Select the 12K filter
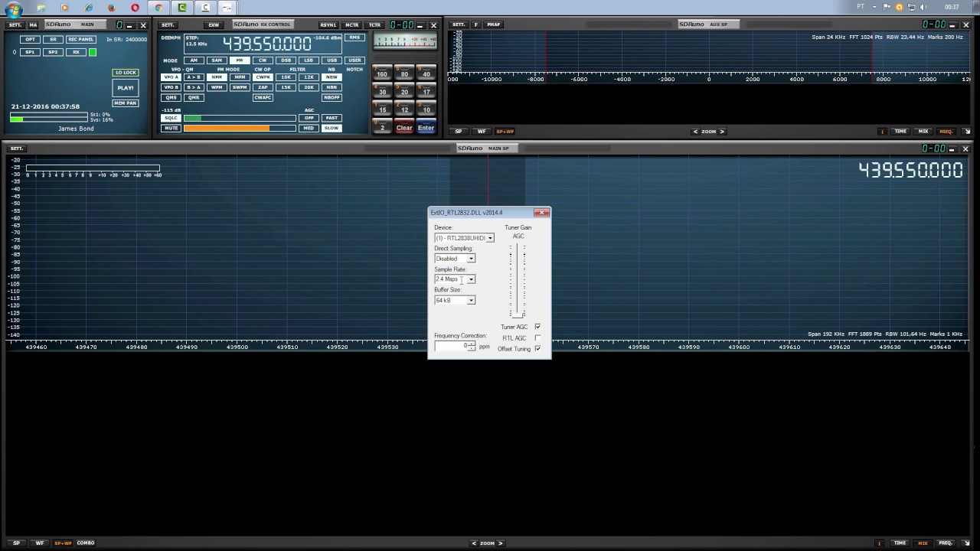Screen dimensions: 980x551 (309, 77)
